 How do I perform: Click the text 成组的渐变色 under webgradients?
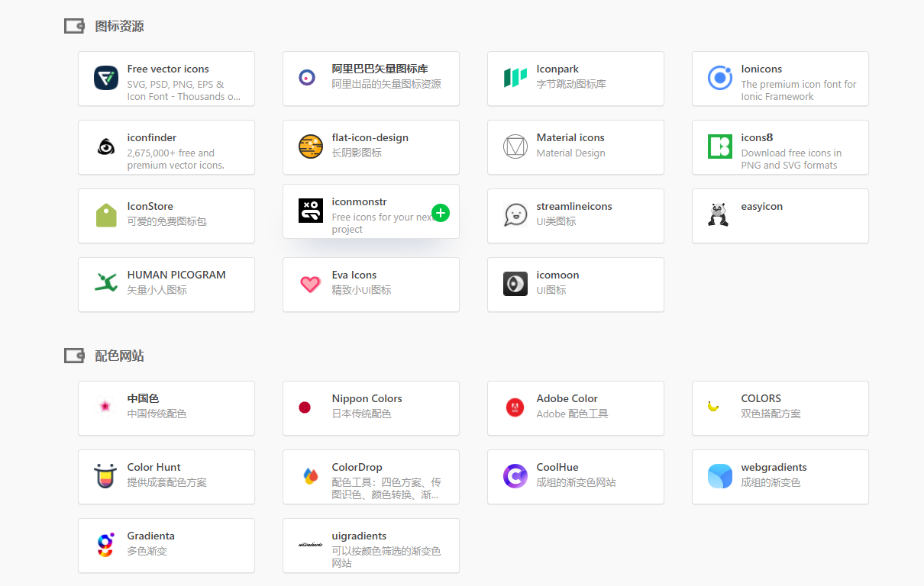pyautogui.click(x=771, y=482)
